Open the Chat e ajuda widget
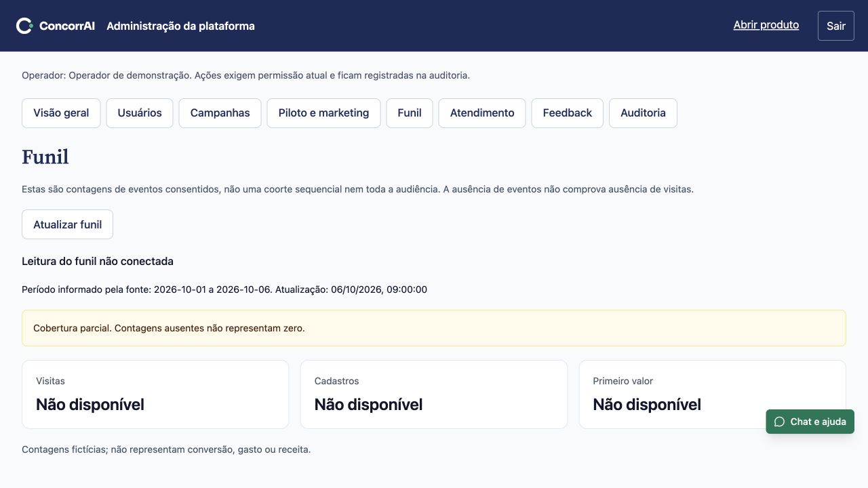Screen dimensions: 868x488 point(810,422)
